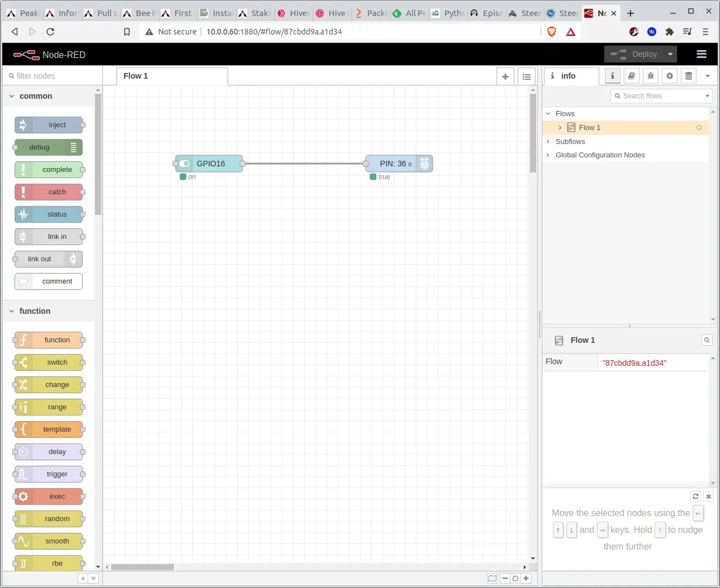Select the delay node in palette
Screen dimensions: 720x588
49,452
